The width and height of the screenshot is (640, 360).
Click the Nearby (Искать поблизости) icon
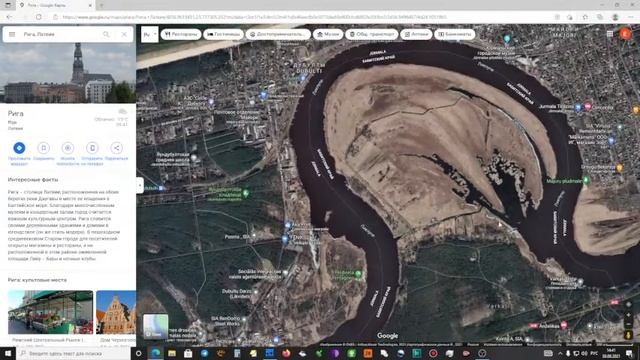68,148
